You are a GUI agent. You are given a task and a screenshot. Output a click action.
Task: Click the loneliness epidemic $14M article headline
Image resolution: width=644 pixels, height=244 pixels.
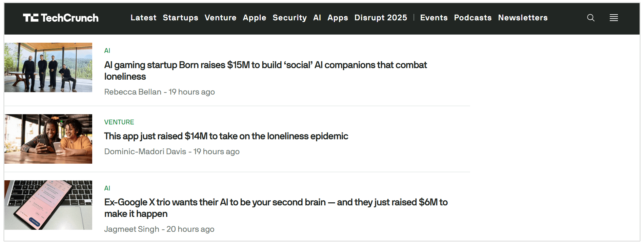point(226,136)
